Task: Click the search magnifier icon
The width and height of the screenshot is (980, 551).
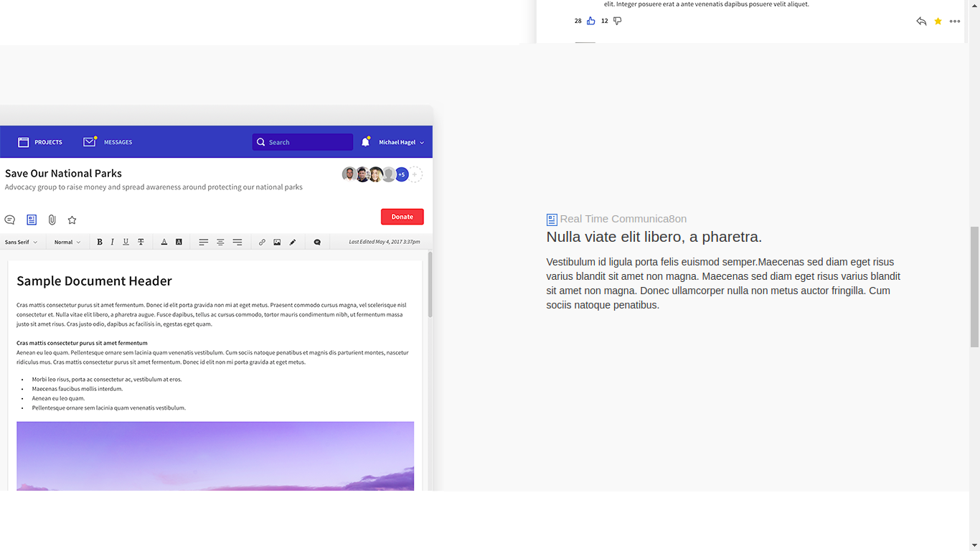Action: (261, 142)
